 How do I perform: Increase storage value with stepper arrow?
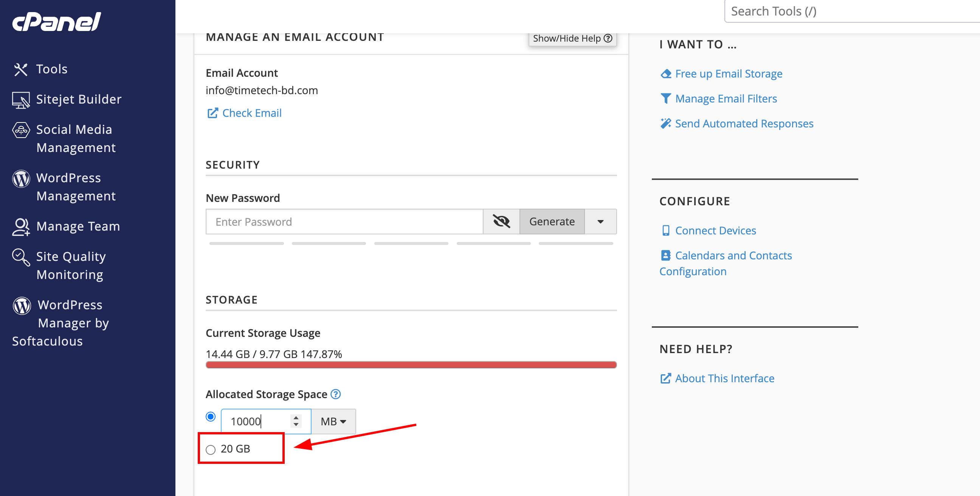coord(296,418)
